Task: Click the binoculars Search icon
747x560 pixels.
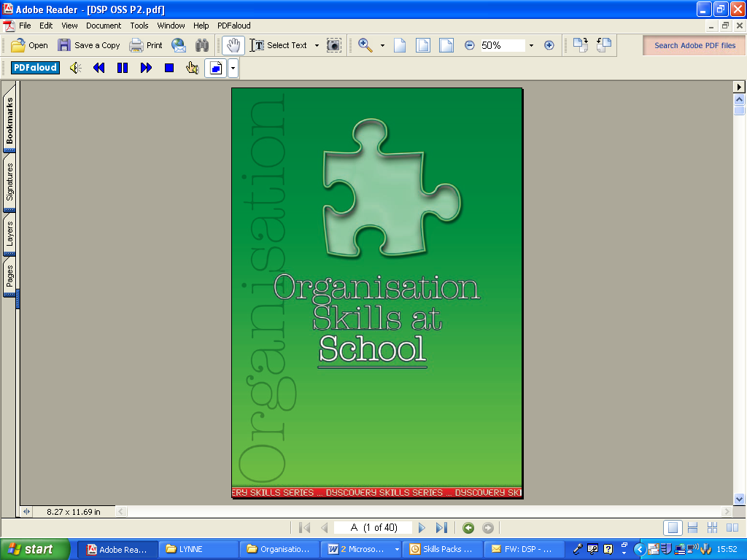Action: (202, 45)
